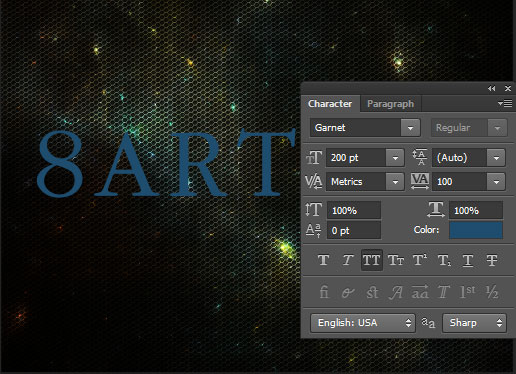Click the tracking VA icon

(x=420, y=181)
